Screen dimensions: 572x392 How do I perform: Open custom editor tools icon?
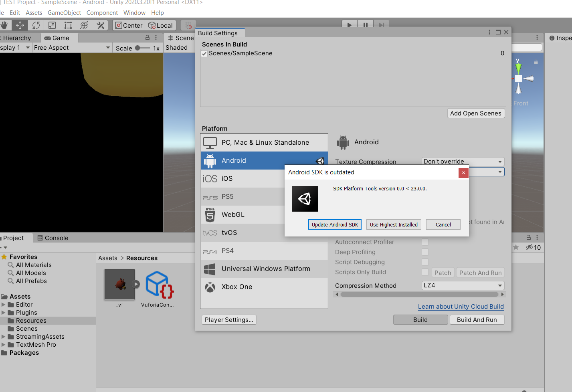[x=101, y=25]
